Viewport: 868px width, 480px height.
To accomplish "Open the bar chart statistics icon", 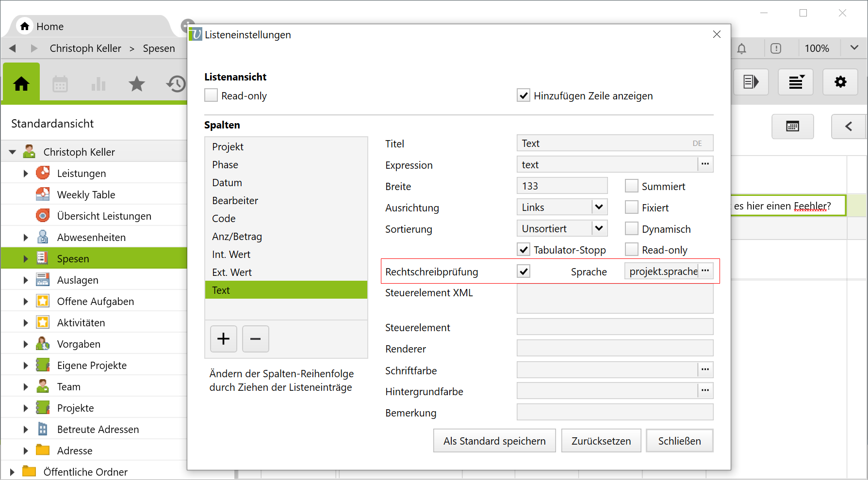I will [x=98, y=84].
